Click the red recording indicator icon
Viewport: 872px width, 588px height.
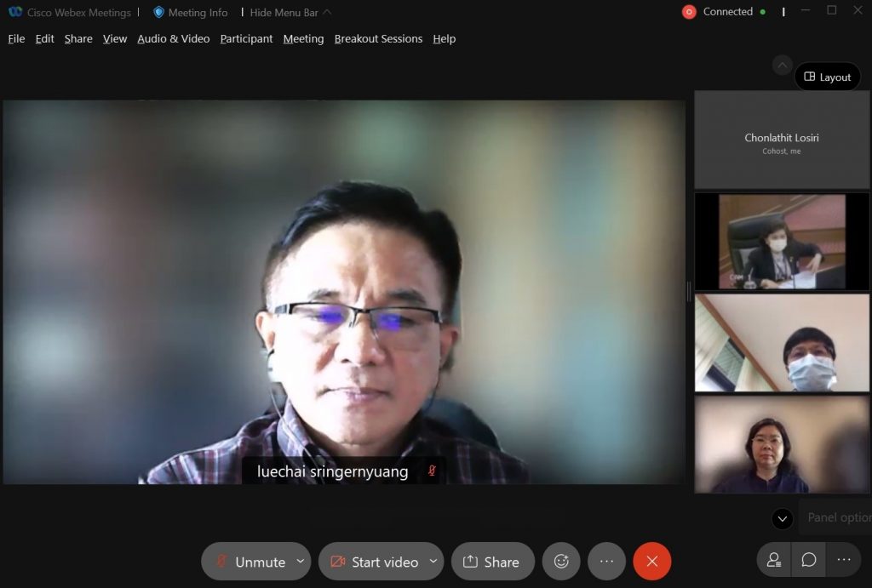(x=689, y=12)
